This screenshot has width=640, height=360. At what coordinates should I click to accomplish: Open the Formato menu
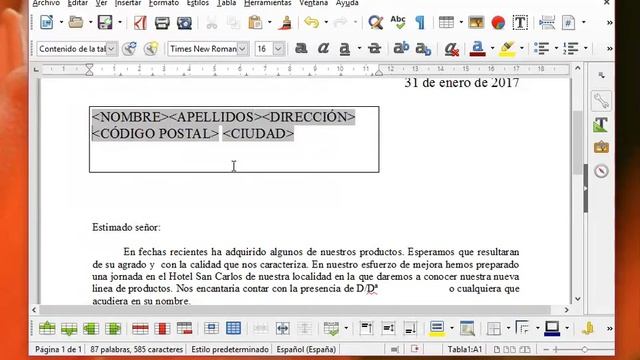tap(164, 3)
